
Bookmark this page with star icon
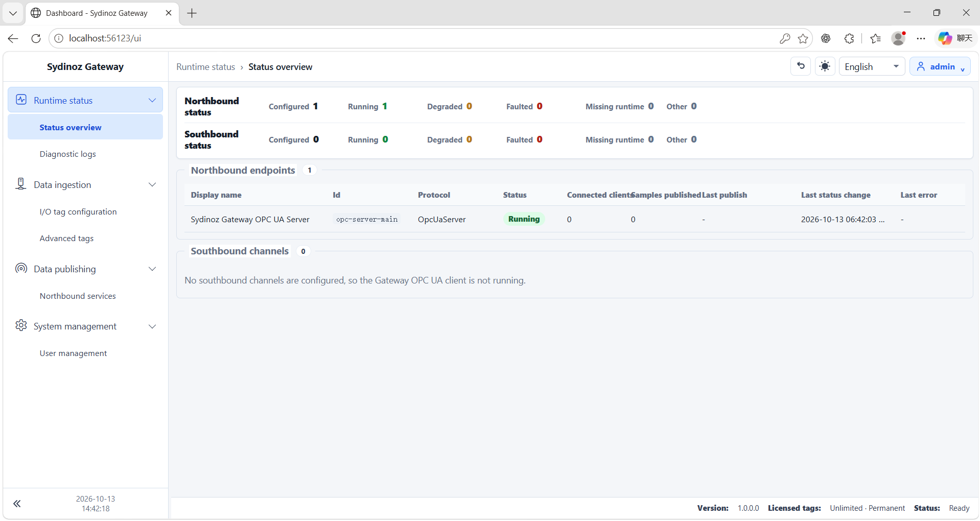pos(803,38)
